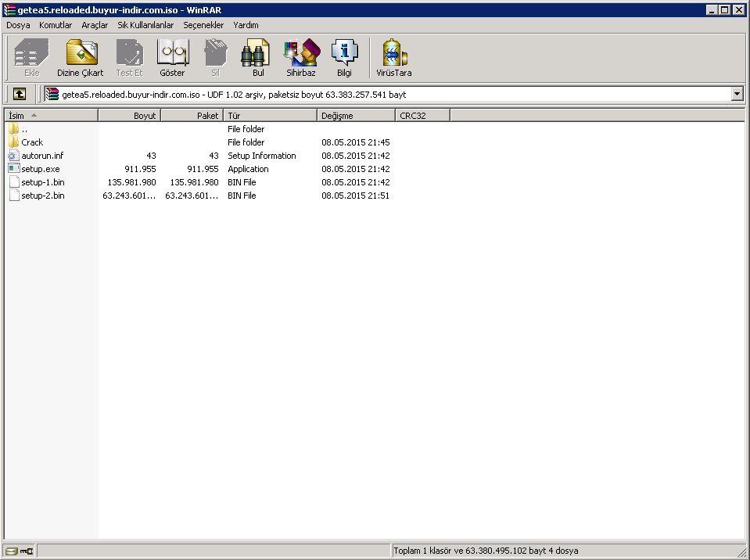The height and width of the screenshot is (560, 750).
Task: Open the Araçlar menu
Action: coord(95,25)
